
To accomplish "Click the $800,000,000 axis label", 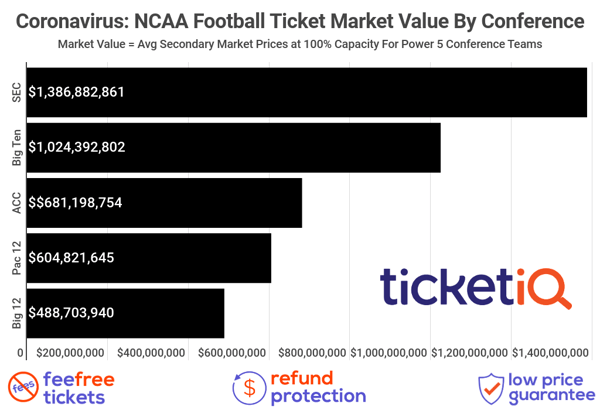I will [312, 353].
